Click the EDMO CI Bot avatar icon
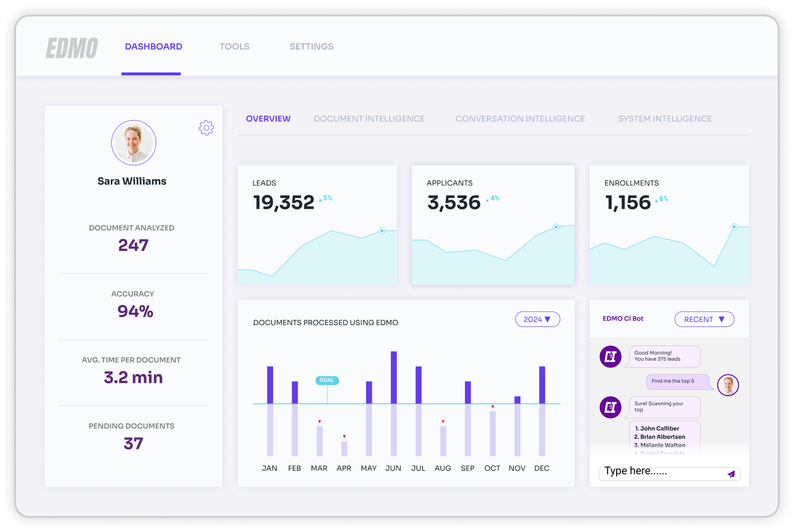The height and width of the screenshot is (532, 794). click(610, 356)
